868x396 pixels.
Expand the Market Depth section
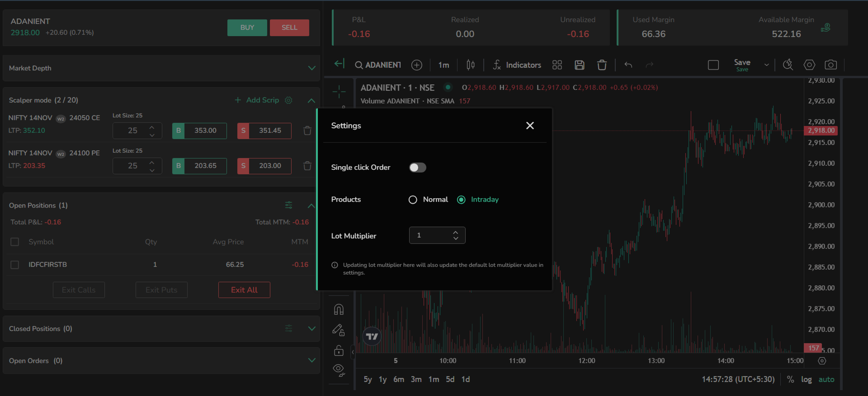click(312, 68)
